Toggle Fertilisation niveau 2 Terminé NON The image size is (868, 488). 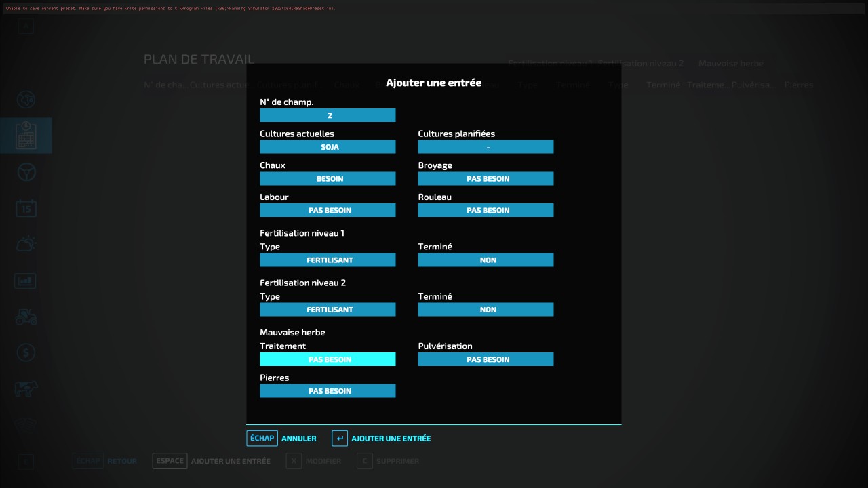coord(486,310)
